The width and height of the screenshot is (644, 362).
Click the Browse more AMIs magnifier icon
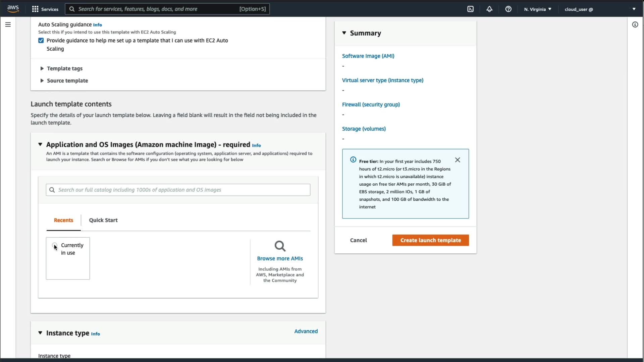point(280,246)
